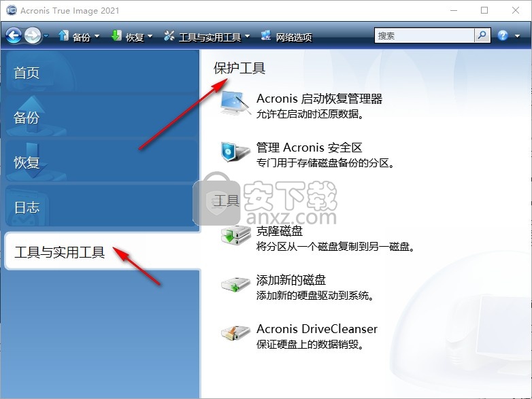Screen dimensions: 532x399
Task: Click the 克隆磁盘 disk icon
Action: 235,235
